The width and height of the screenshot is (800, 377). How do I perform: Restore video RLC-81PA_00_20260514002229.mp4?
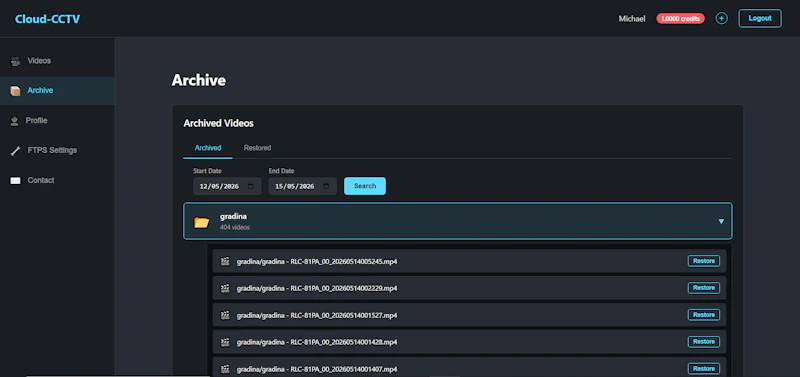pyautogui.click(x=704, y=288)
